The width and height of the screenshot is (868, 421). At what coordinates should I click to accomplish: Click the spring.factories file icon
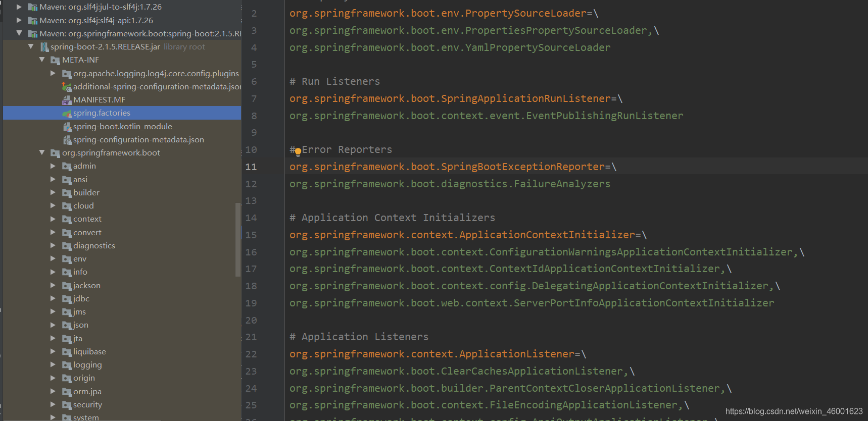point(67,113)
